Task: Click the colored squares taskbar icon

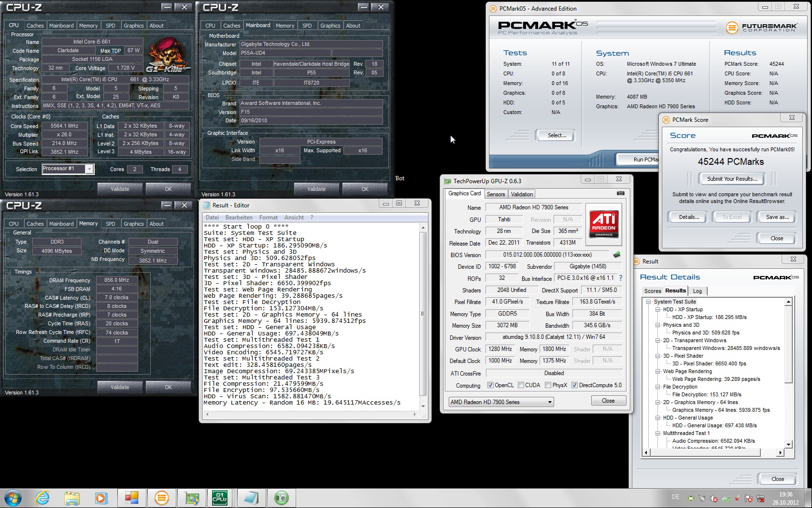Action: pyautogui.click(x=131, y=498)
